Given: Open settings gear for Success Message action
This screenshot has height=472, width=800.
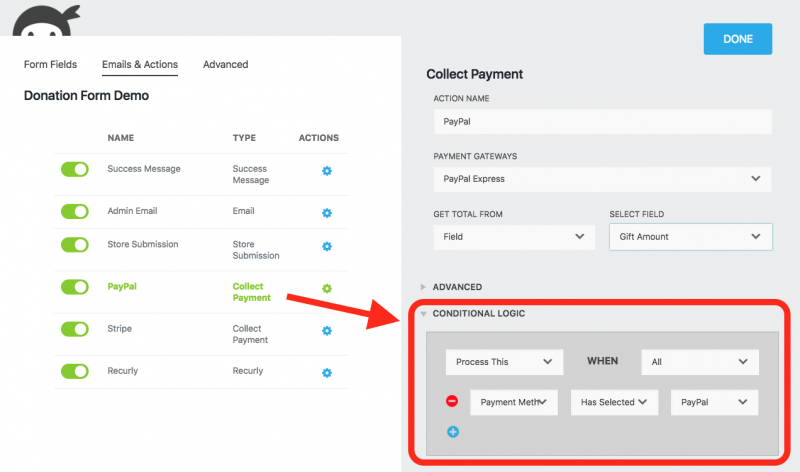Looking at the screenshot, I should point(327,171).
